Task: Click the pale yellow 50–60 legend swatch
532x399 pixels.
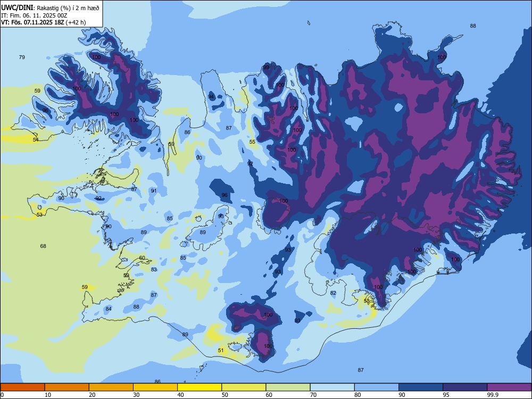Action: 244,387
